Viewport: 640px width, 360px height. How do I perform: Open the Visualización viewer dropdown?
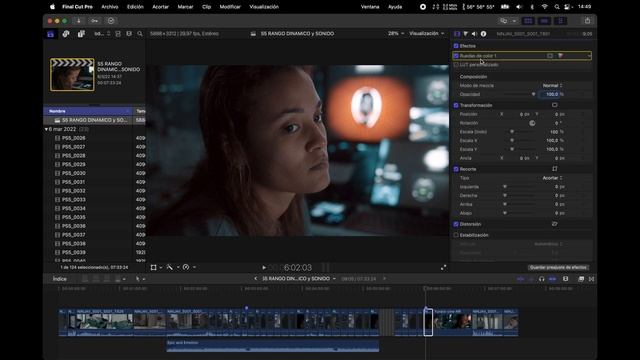click(427, 33)
